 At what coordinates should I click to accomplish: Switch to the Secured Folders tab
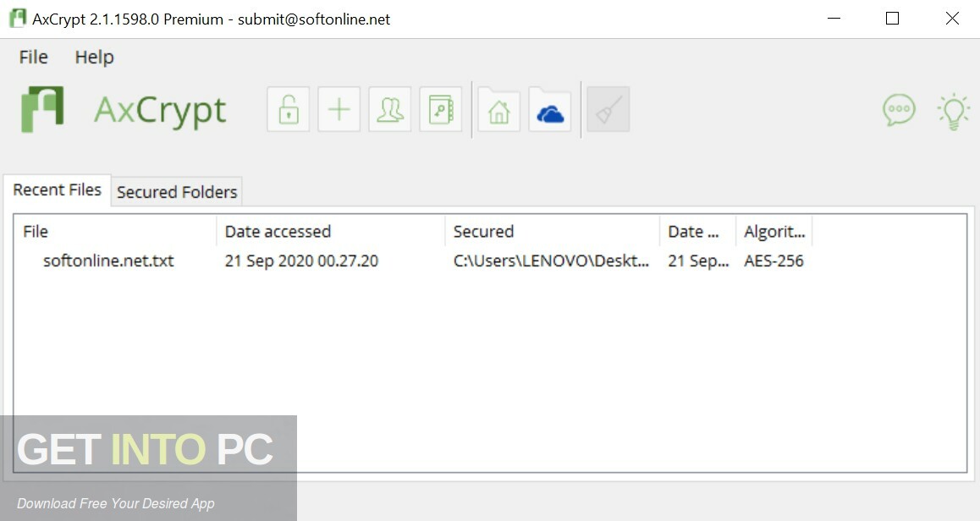[177, 192]
